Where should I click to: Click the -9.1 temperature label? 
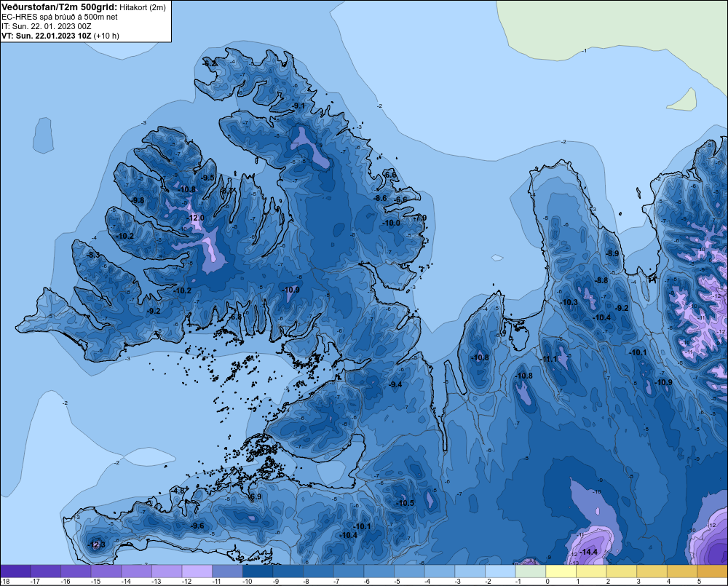(x=298, y=106)
